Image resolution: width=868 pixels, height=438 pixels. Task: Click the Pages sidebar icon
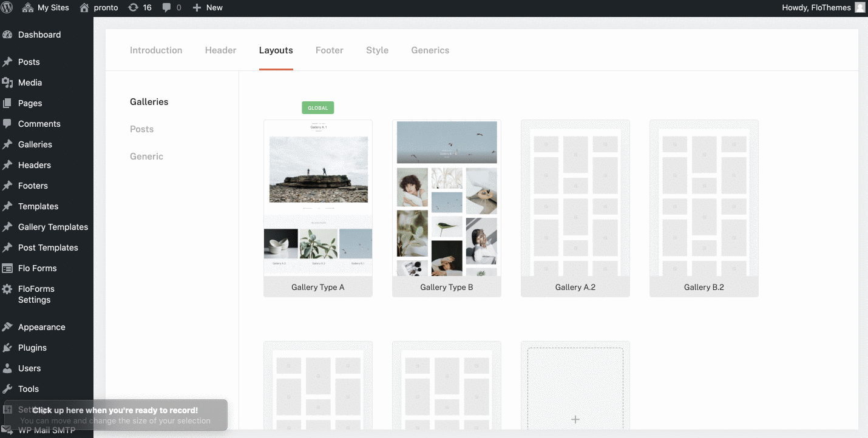(x=7, y=103)
